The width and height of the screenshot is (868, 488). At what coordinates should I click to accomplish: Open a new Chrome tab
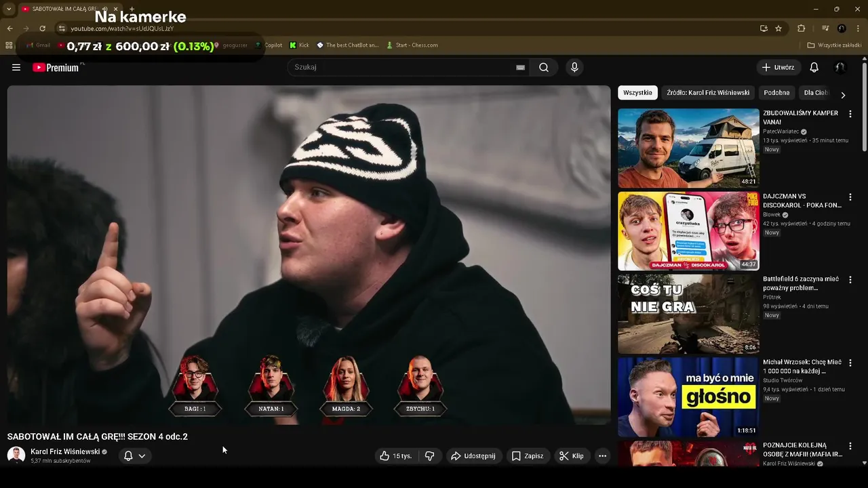[x=132, y=9]
